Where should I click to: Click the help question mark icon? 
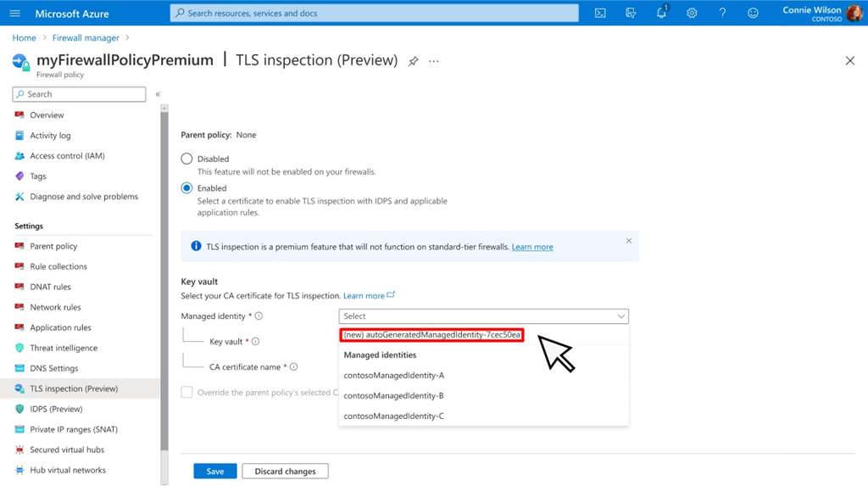[722, 13]
